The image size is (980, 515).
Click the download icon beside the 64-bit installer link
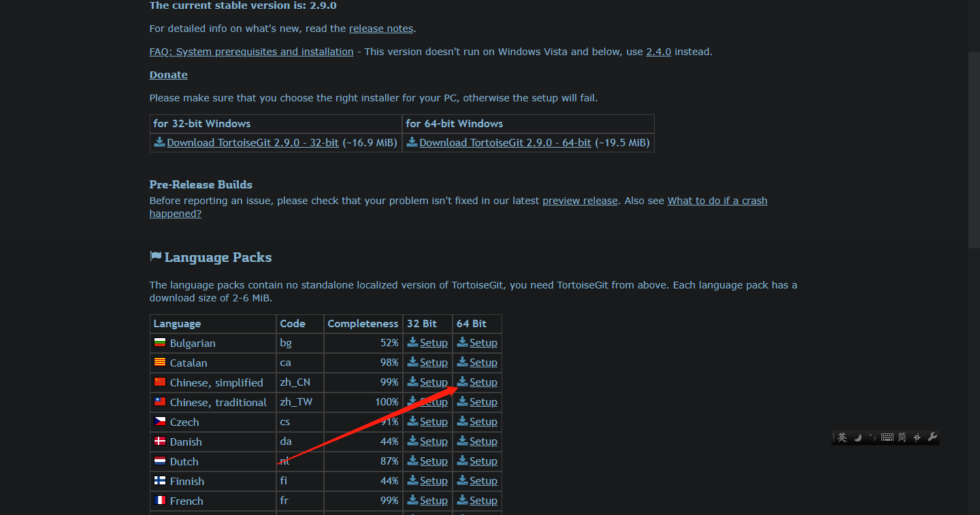point(412,142)
